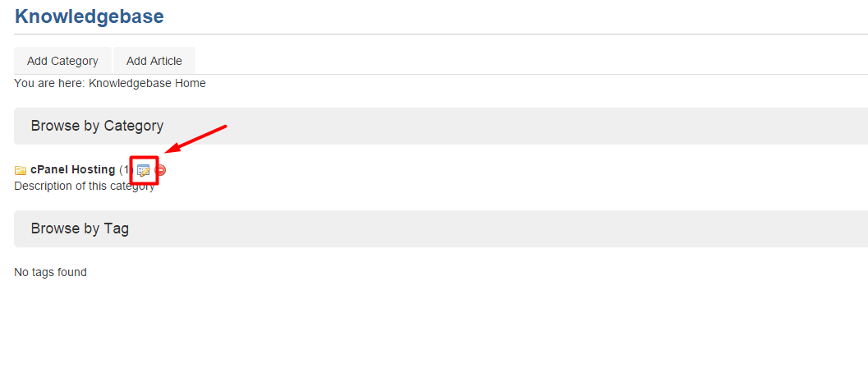Viewport: 868px width, 392px height.
Task: Click the article count next to cPanel Hosting
Action: pyautogui.click(x=125, y=169)
